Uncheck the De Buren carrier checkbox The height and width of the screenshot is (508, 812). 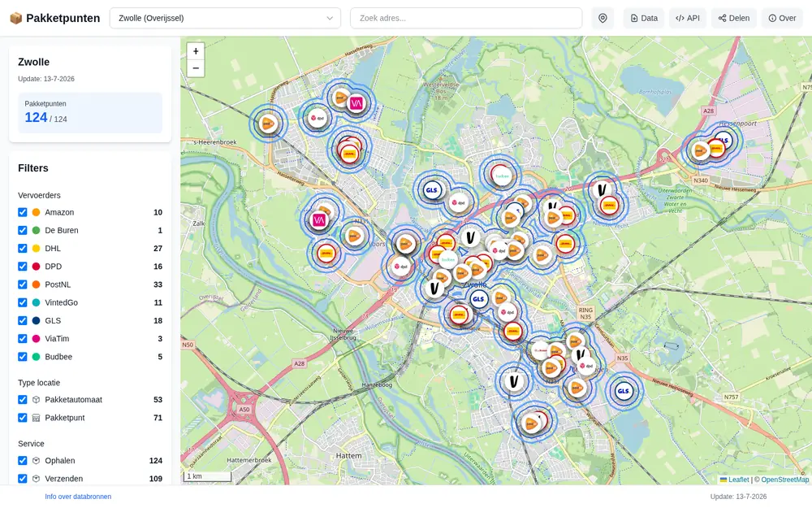(22, 230)
